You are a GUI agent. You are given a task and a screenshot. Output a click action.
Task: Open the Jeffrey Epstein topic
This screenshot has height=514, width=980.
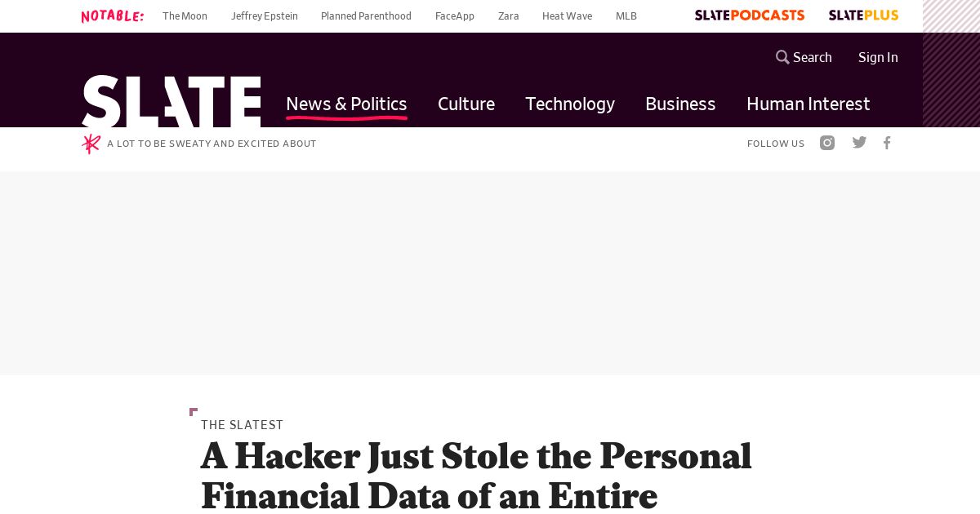[265, 16]
